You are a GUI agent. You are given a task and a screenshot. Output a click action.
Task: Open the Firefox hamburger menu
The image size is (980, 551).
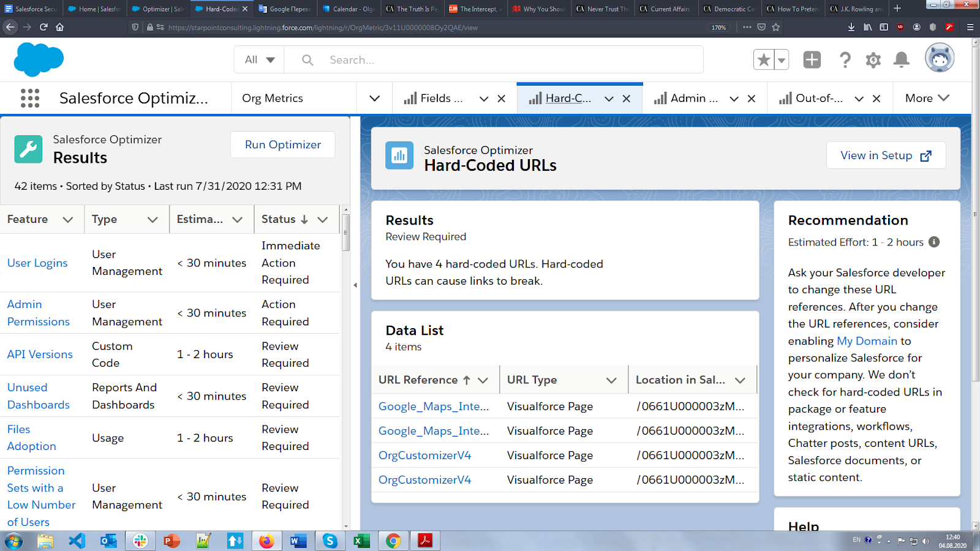coord(970,27)
